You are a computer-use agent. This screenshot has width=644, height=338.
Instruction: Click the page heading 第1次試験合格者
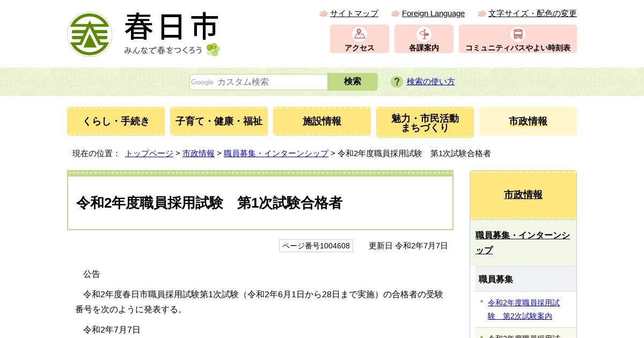click(x=290, y=203)
